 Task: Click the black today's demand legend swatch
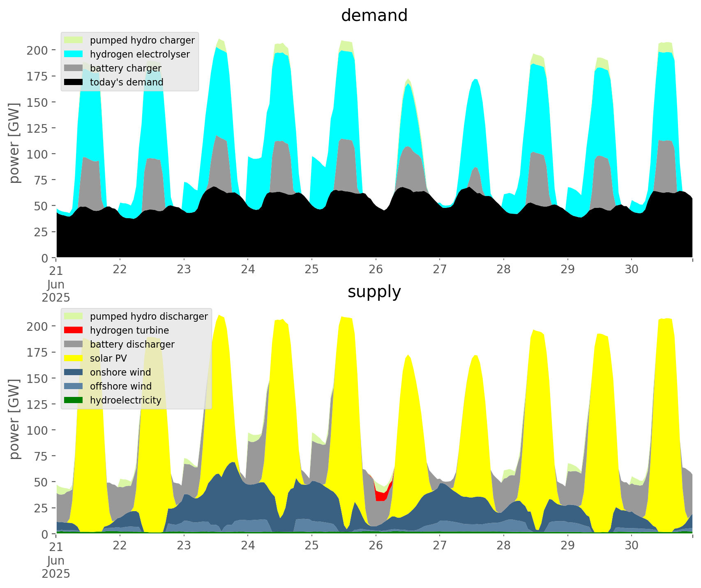click(74, 82)
